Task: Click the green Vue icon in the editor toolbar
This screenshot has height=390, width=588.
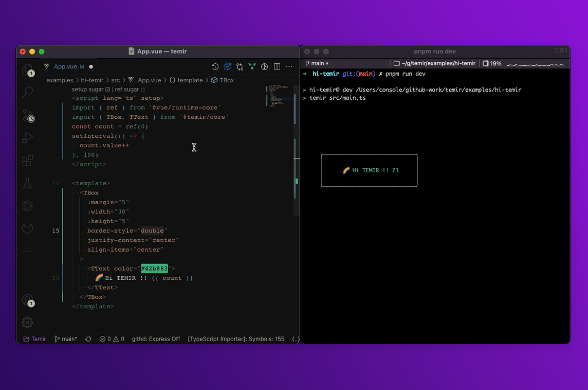Action: point(252,66)
